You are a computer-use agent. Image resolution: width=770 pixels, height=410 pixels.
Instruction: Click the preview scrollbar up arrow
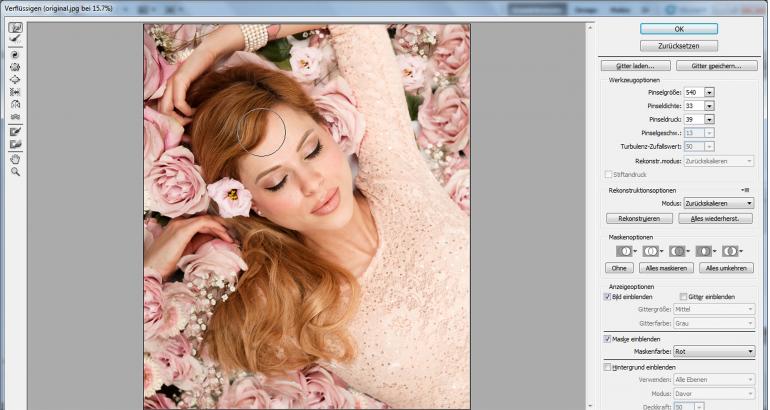pos(590,27)
